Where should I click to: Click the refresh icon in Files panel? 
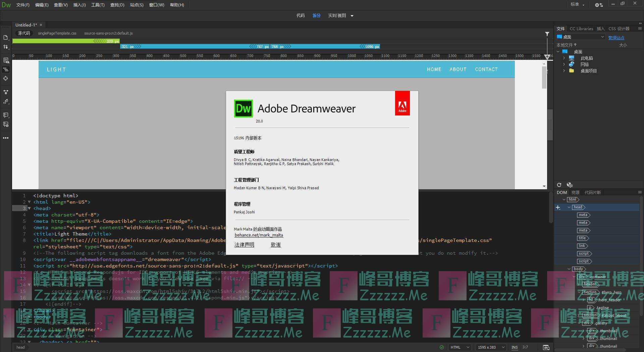coord(559,185)
